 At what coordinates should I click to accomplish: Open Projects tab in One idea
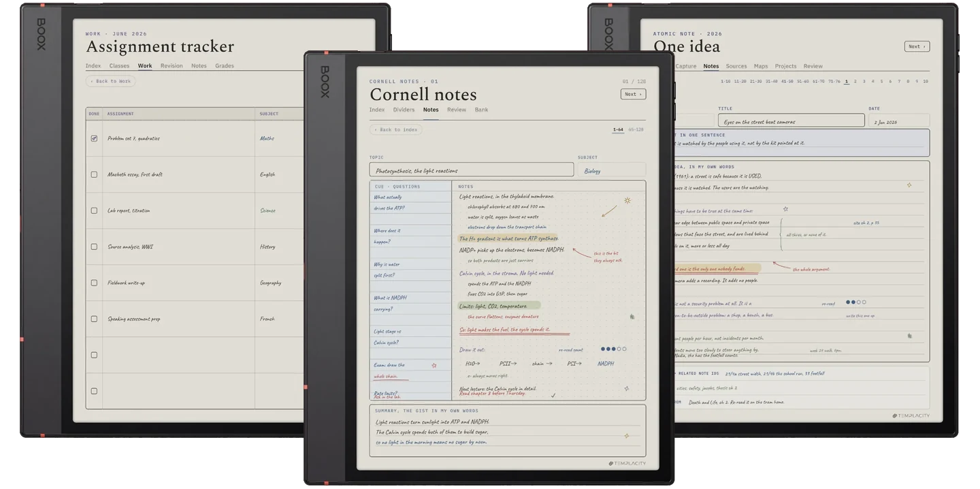pos(785,66)
